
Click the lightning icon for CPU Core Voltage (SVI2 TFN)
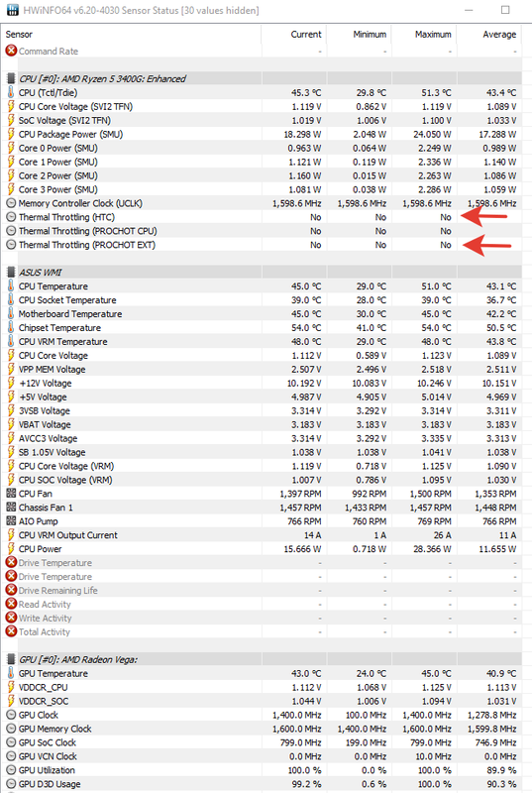click(11, 106)
